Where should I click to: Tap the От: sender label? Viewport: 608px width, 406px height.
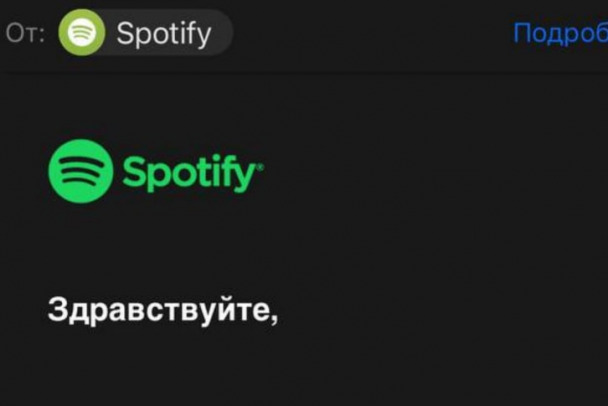pyautogui.click(x=25, y=33)
